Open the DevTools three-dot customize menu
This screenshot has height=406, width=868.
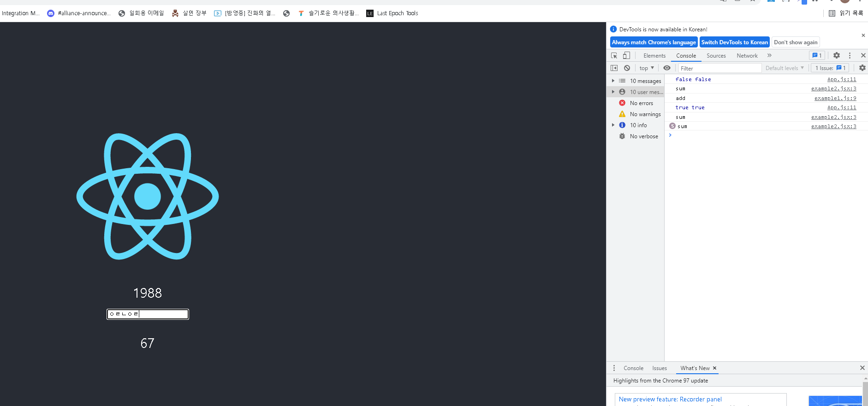click(x=850, y=55)
